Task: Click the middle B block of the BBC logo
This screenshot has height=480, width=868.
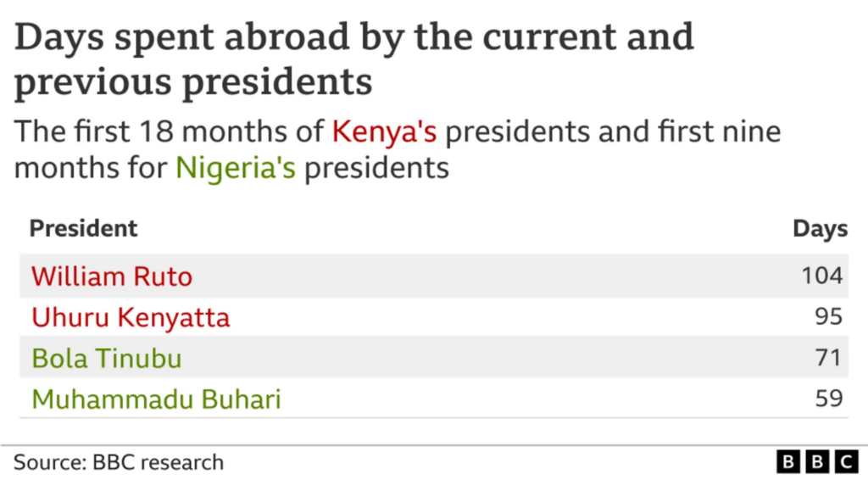Action: 817,462
